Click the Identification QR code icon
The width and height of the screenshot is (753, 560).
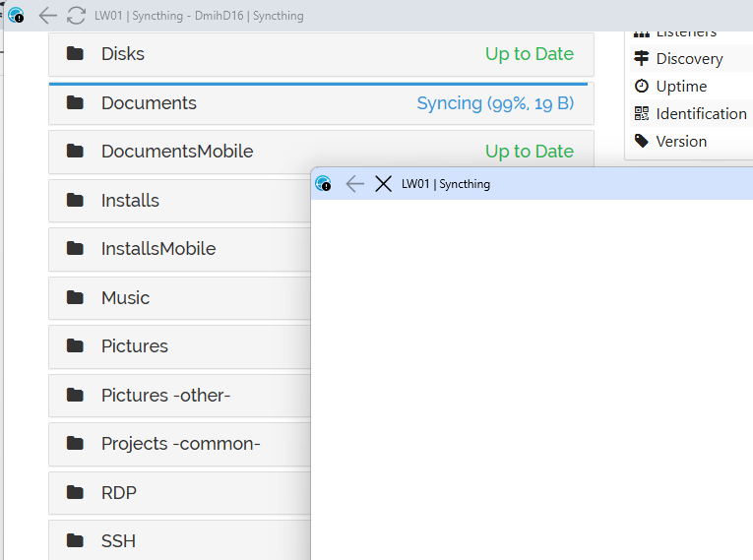pyautogui.click(x=642, y=114)
